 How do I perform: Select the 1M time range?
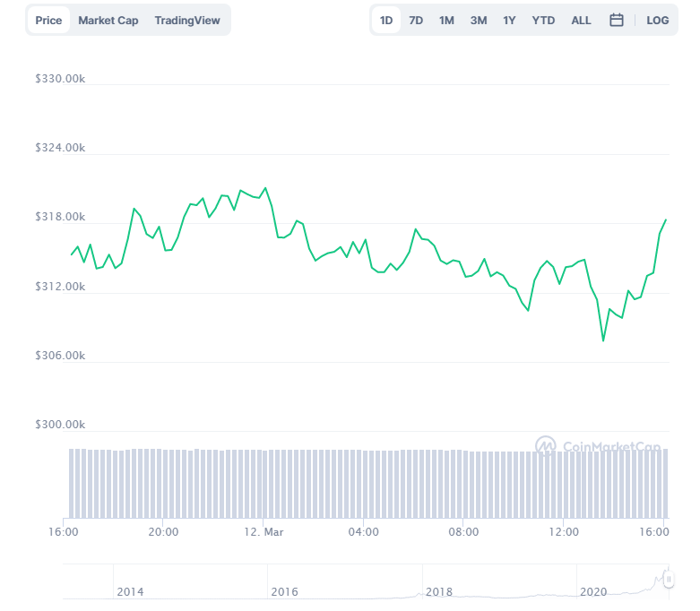point(446,20)
